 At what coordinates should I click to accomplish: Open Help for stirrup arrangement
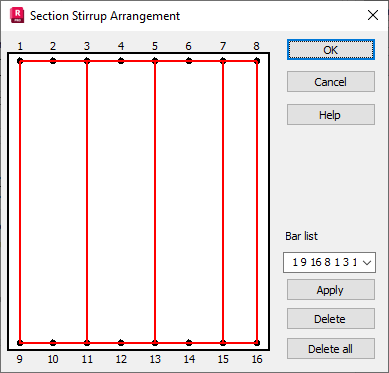[x=331, y=115]
